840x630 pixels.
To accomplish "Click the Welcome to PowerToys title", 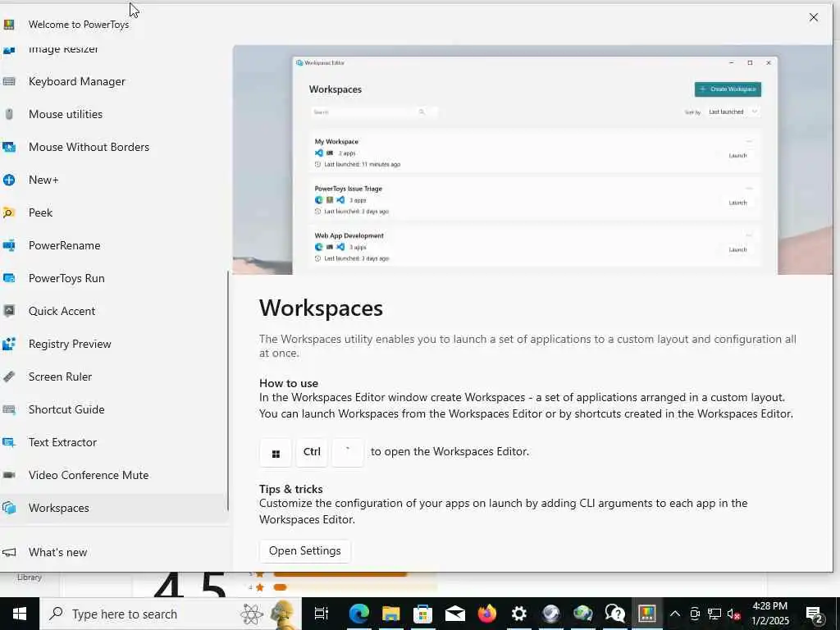I will 79,25.
